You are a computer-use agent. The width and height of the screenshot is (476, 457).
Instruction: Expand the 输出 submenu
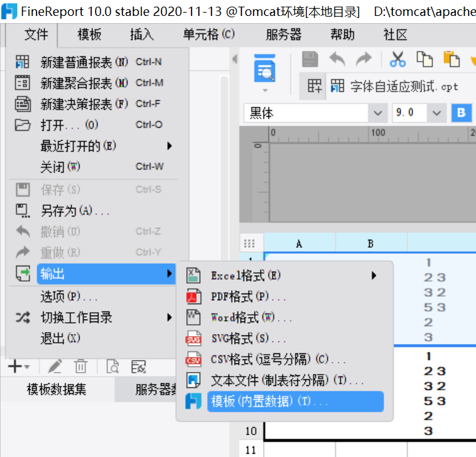[x=106, y=274]
